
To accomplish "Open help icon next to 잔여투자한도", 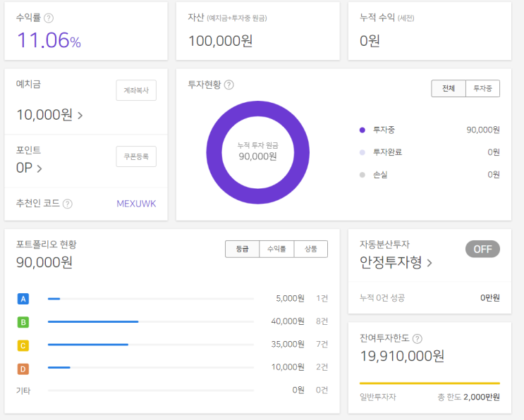I will [x=417, y=339].
